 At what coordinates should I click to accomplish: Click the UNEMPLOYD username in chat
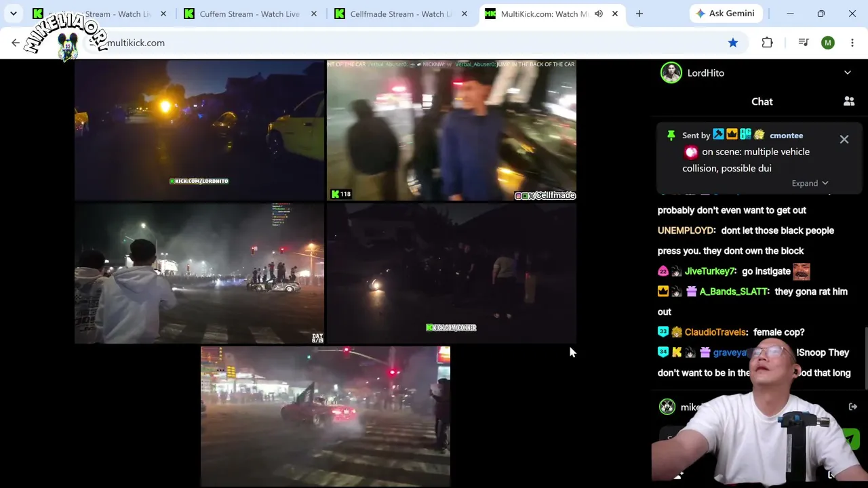[x=686, y=230]
